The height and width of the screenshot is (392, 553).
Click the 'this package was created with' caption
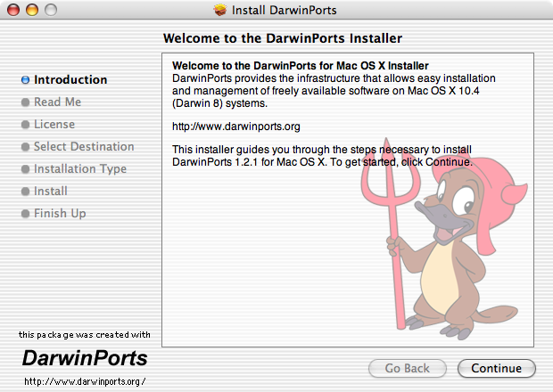(x=85, y=335)
